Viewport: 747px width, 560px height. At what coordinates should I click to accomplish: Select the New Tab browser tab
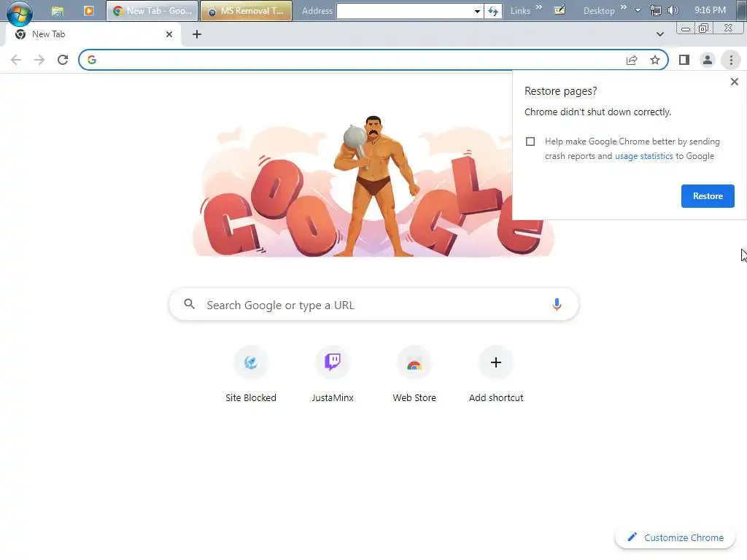[x=94, y=34]
